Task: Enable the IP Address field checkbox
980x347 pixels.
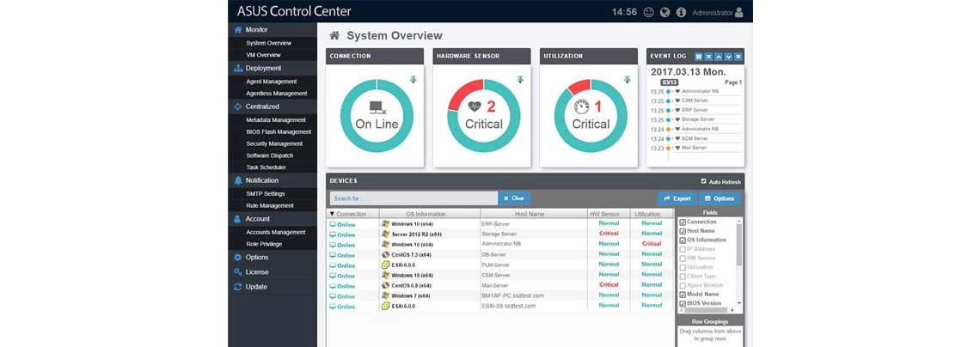Action: pyautogui.click(x=683, y=249)
